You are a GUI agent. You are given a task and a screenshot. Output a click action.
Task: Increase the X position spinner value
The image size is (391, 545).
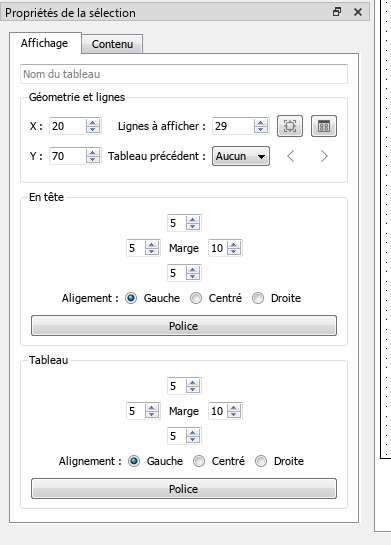[93, 123]
